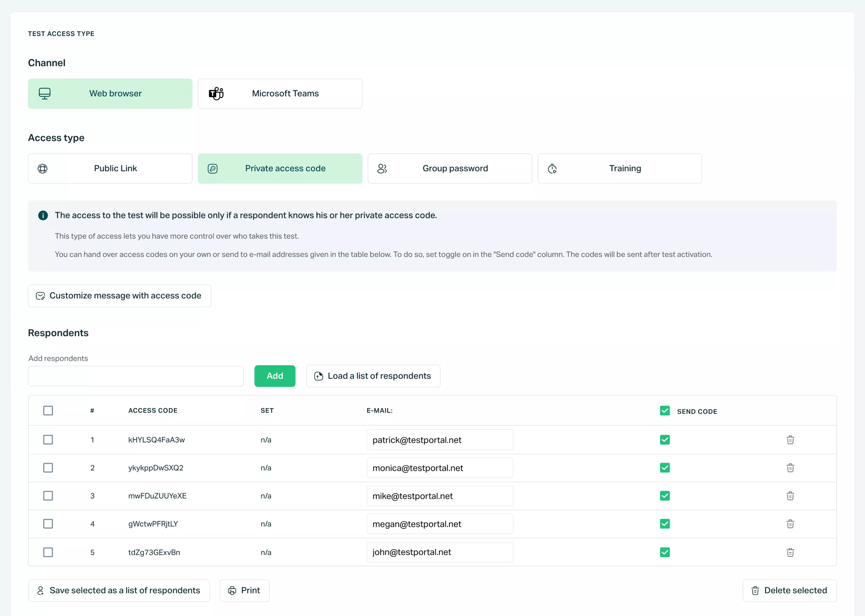
Task: Open Load a list of respondents
Action: click(x=373, y=376)
